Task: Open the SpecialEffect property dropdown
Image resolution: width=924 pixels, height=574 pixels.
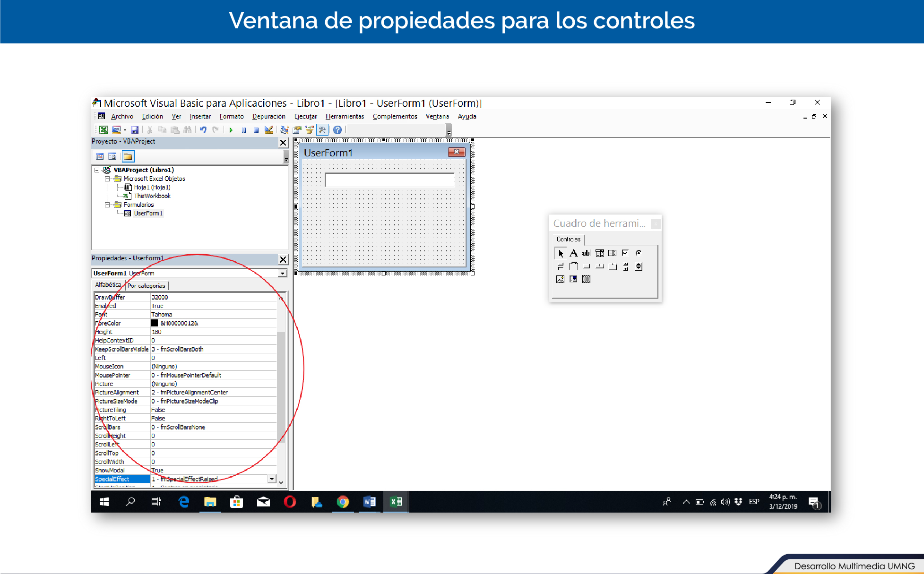Action: [x=272, y=479]
